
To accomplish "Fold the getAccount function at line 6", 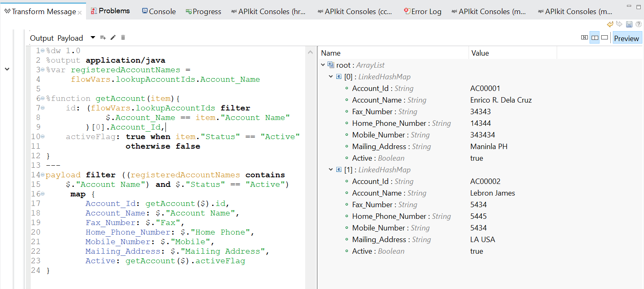I will (x=42, y=98).
